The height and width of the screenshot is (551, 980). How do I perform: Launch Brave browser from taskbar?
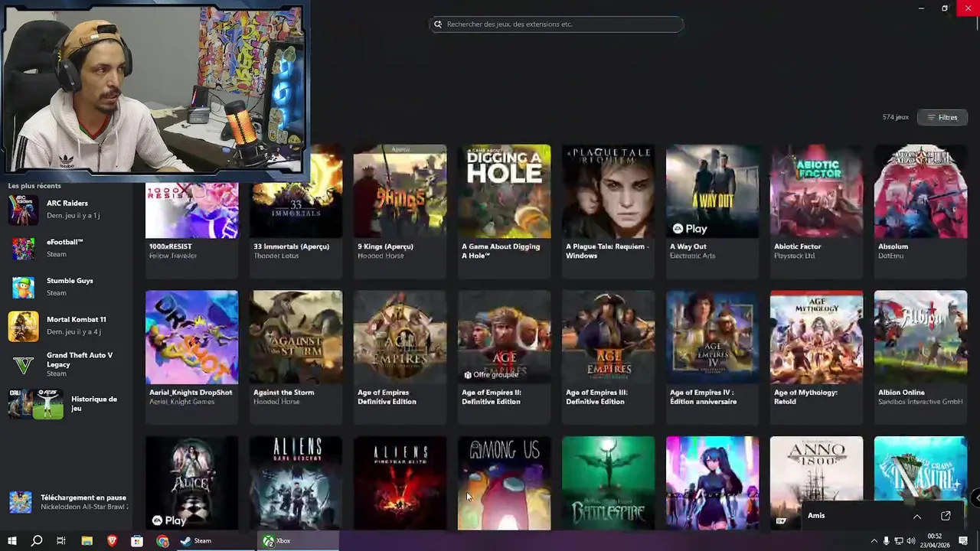[112, 540]
